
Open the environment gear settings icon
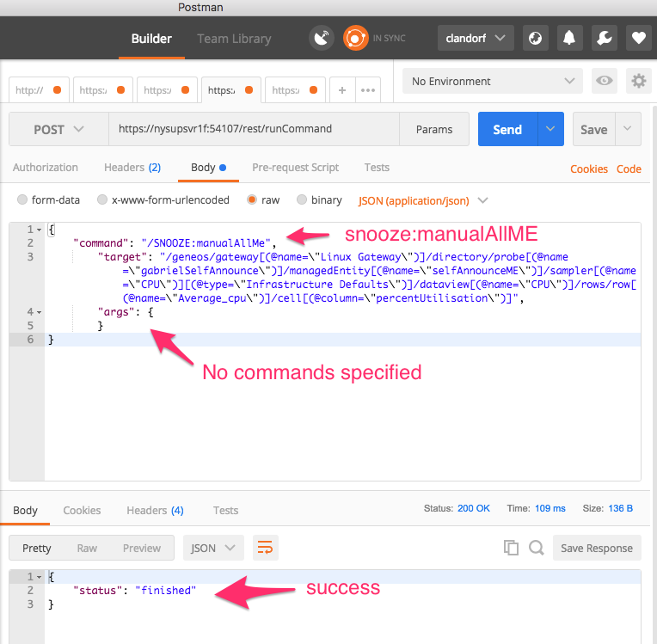click(x=638, y=81)
